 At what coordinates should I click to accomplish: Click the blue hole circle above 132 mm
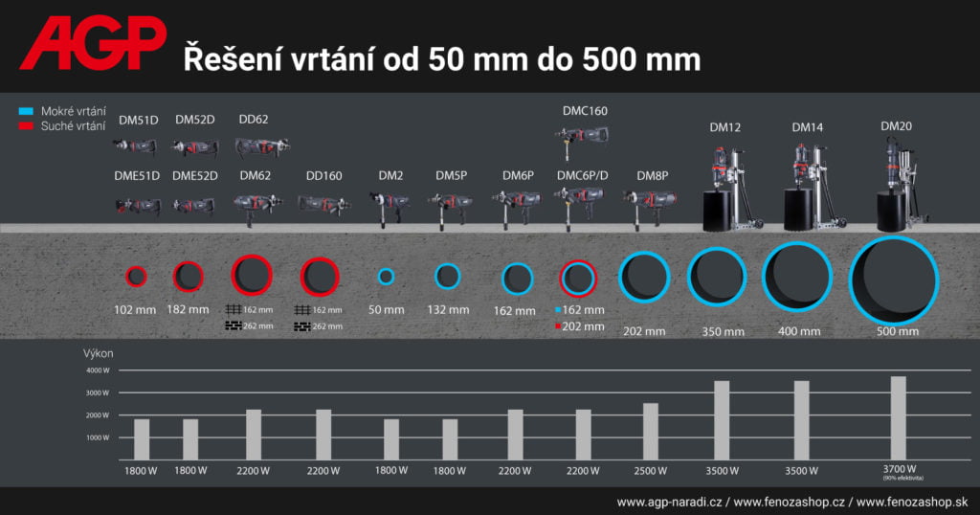point(448,277)
